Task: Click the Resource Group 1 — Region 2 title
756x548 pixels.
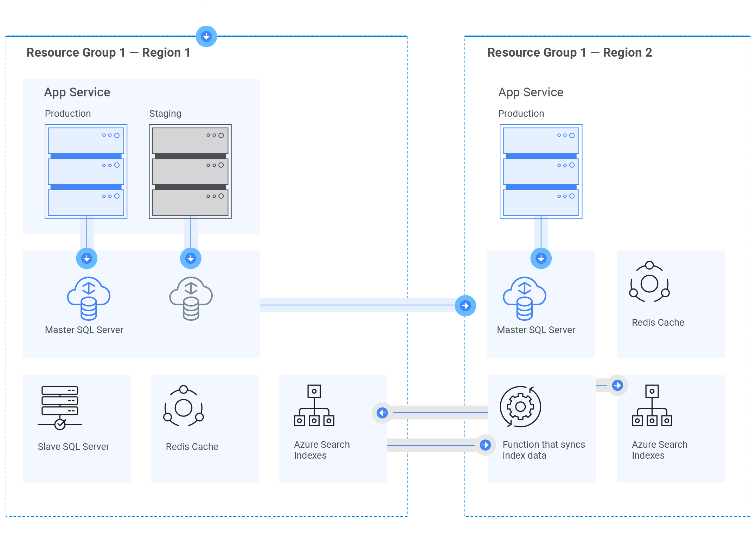Action: pos(569,52)
